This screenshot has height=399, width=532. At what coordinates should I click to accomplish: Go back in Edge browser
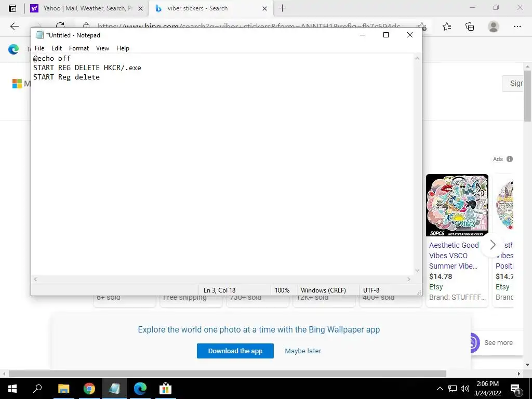coord(14,26)
